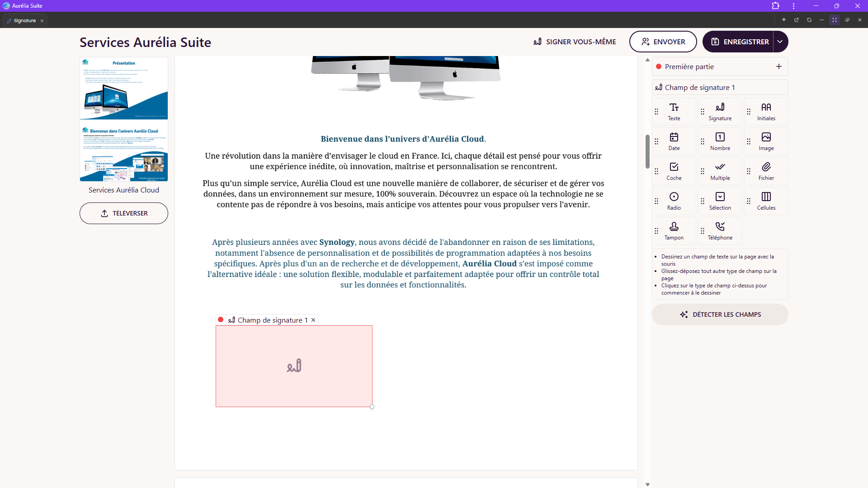Open the extensions puzzle icon in title bar
This screenshot has width=868, height=488.
coord(776,6)
